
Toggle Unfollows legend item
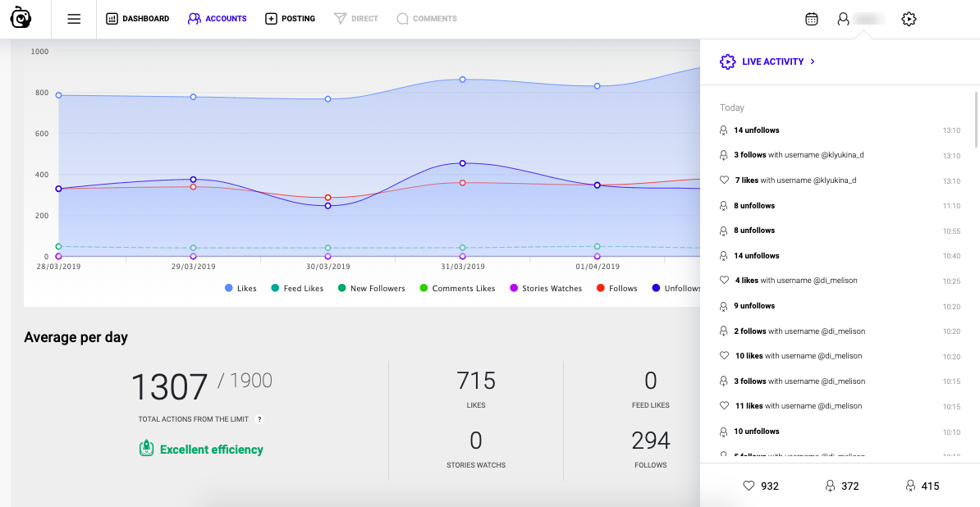pos(676,289)
